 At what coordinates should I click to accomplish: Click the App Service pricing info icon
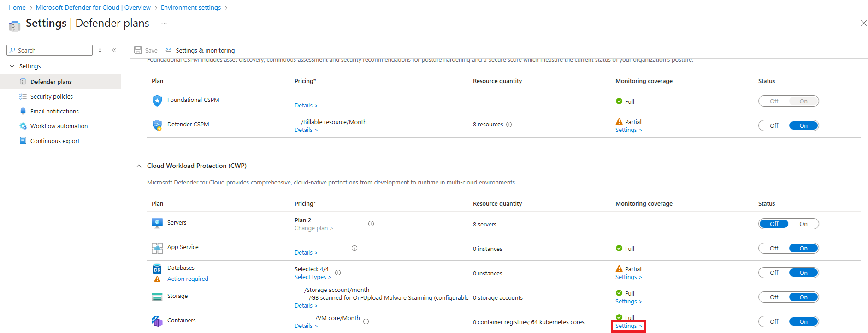click(354, 248)
